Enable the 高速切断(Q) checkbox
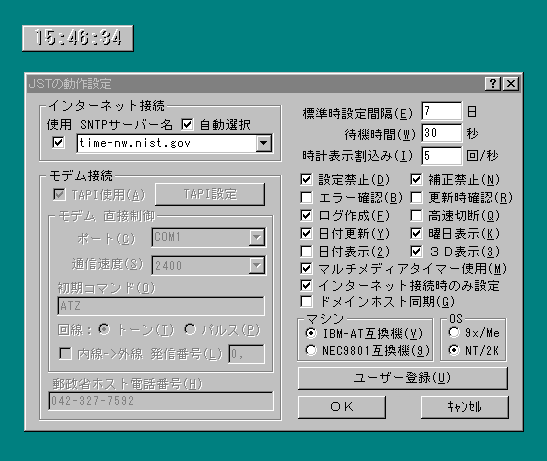Image resolution: width=547 pixels, height=461 pixels. click(x=416, y=215)
